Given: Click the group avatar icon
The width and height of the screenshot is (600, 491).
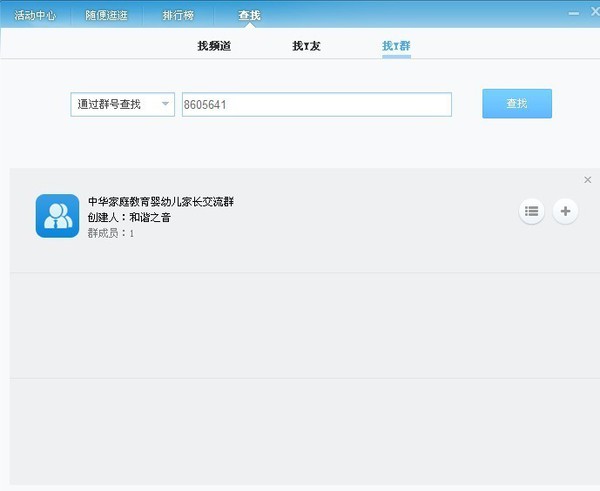Looking at the screenshot, I should tap(57, 215).
